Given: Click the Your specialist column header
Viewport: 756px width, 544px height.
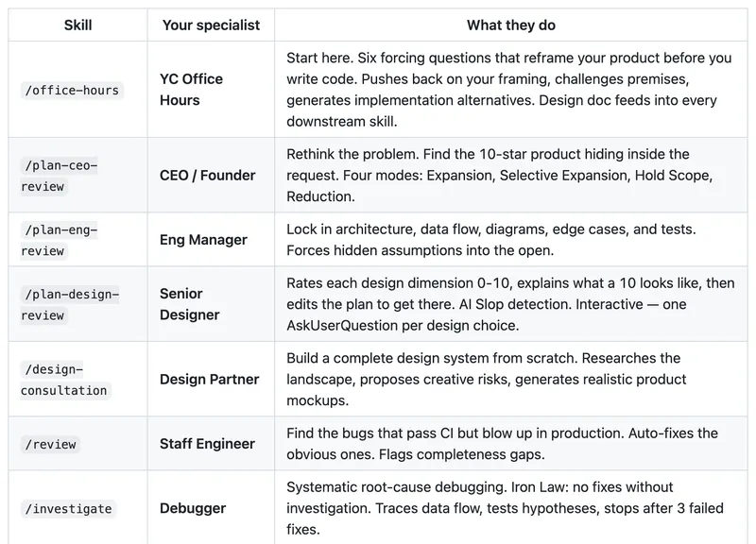Looking at the screenshot, I should 211,25.
